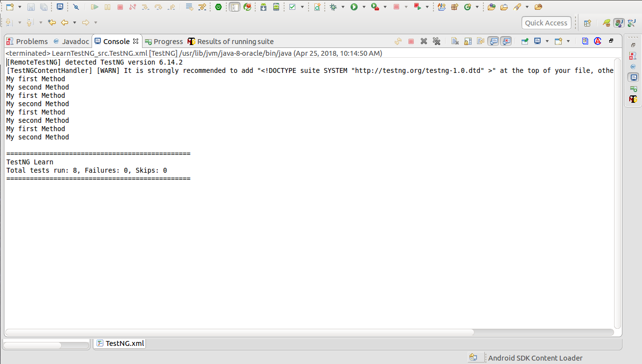The image size is (642, 364).
Task: Toggle Use Step Filters icon
Action: pyautogui.click(x=202, y=7)
